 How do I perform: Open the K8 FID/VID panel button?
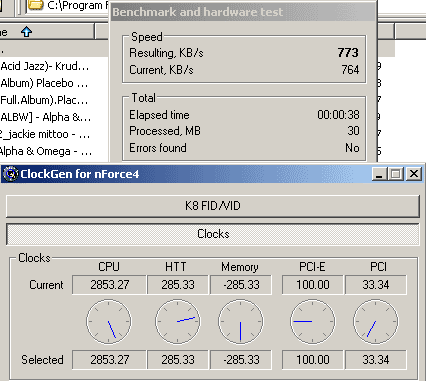[x=213, y=206]
